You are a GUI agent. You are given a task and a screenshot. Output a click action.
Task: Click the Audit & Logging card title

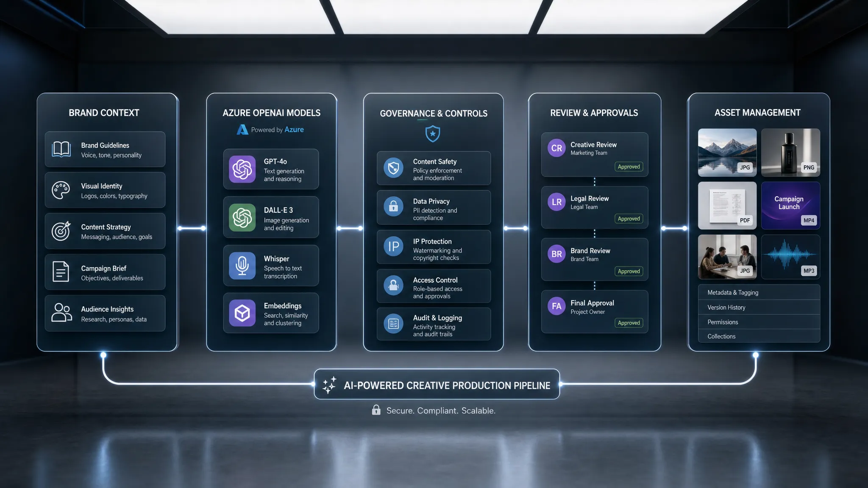pos(438,318)
